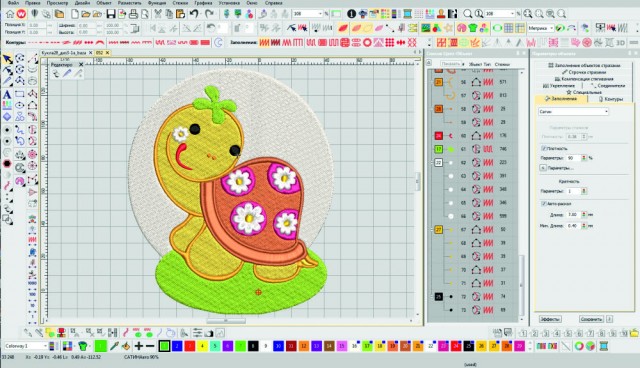Viewport: 640px width, 368px height.
Task: Toggle the Плотность checkbox
Action: point(544,149)
